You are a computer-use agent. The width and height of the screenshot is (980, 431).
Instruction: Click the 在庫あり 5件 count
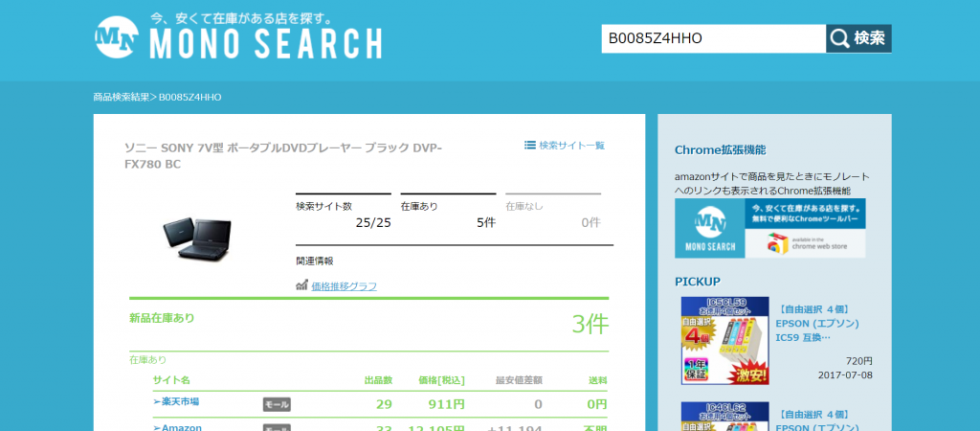485,222
